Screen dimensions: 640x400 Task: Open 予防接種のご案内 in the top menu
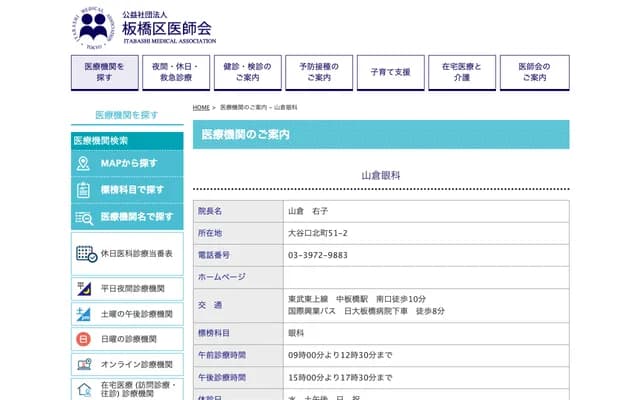319,72
